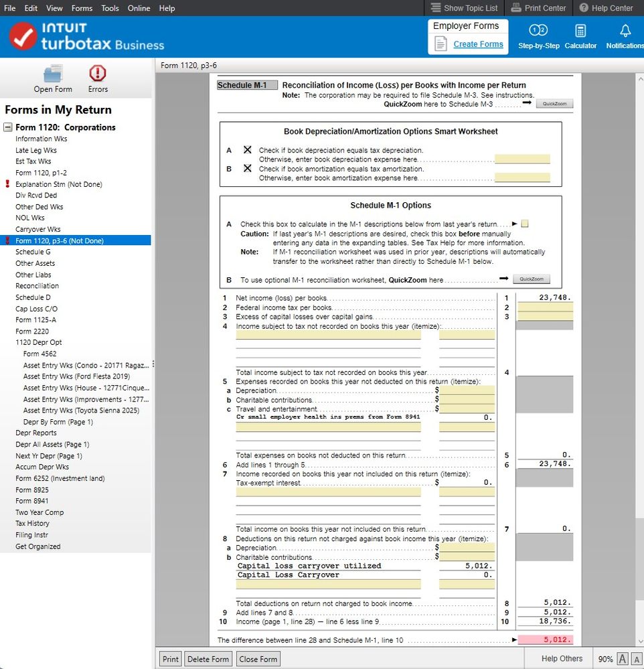Click the larger text size A icon
This screenshot has width=644, height=669.
point(623,659)
